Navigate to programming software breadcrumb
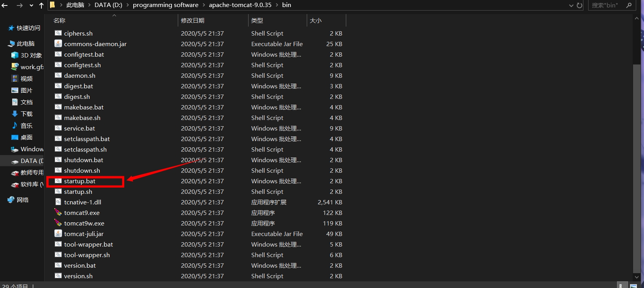Image resolution: width=644 pixels, height=288 pixels. coord(166,5)
